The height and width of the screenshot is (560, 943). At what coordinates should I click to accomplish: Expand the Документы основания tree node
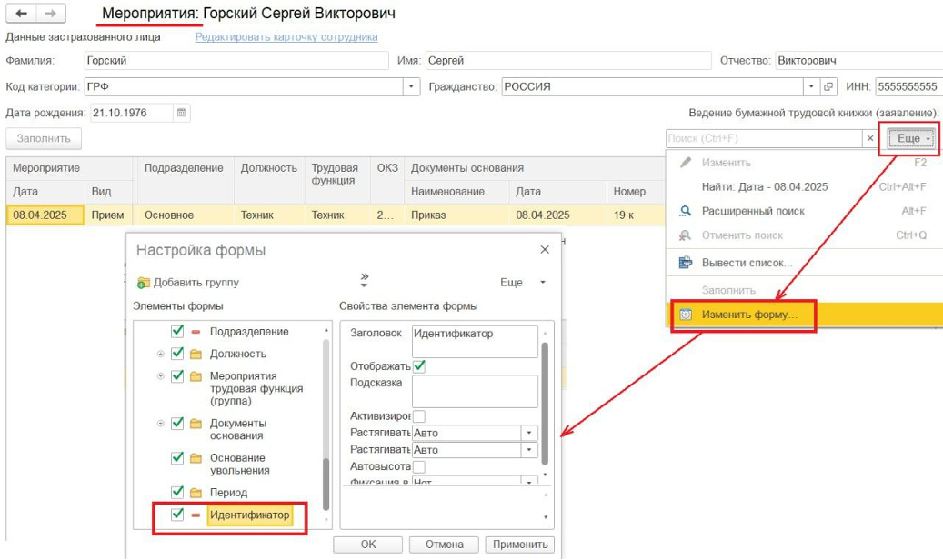(161, 424)
